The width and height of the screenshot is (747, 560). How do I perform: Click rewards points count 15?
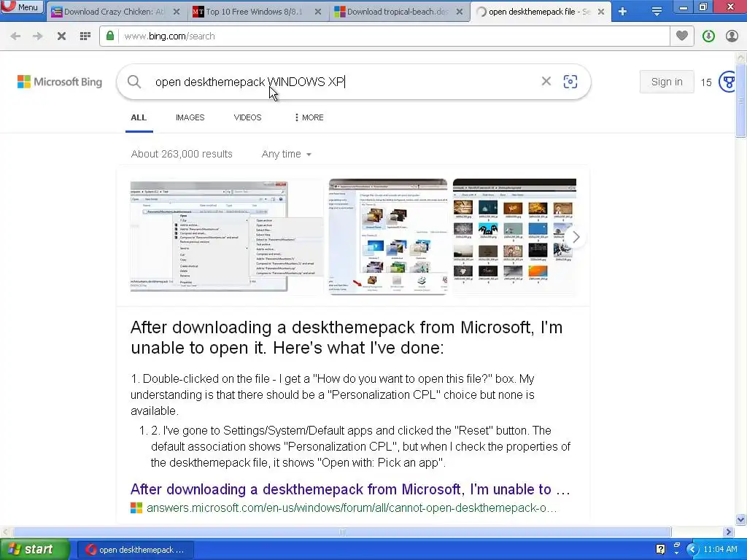(706, 82)
